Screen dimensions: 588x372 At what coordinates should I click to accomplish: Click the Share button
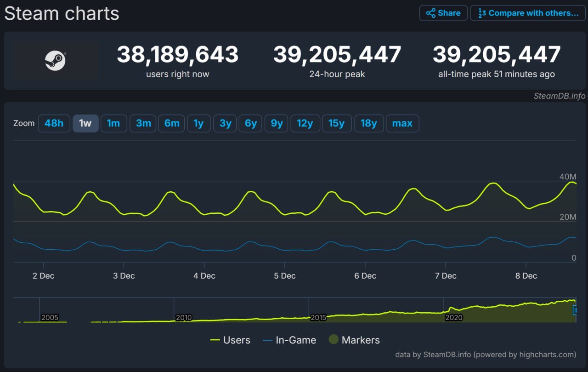[443, 13]
